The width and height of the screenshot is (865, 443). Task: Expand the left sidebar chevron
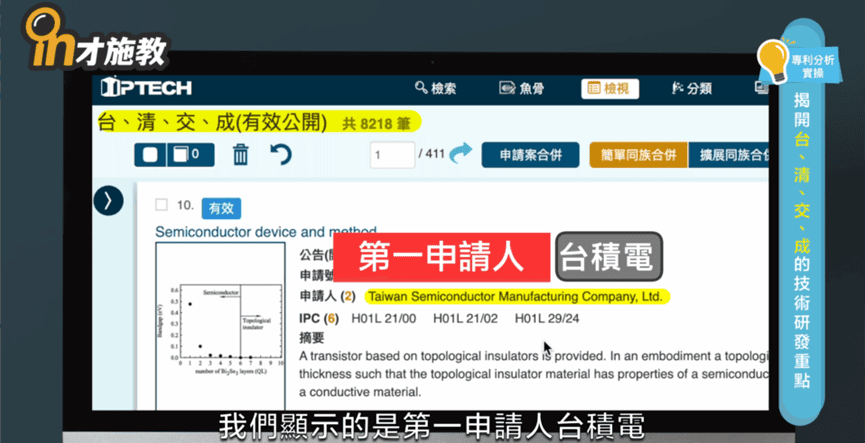tap(108, 201)
